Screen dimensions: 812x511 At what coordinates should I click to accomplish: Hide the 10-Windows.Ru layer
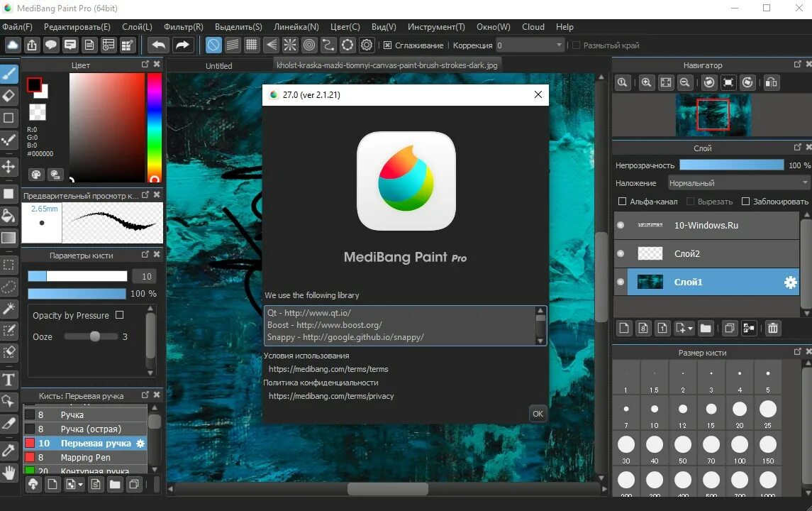621,225
